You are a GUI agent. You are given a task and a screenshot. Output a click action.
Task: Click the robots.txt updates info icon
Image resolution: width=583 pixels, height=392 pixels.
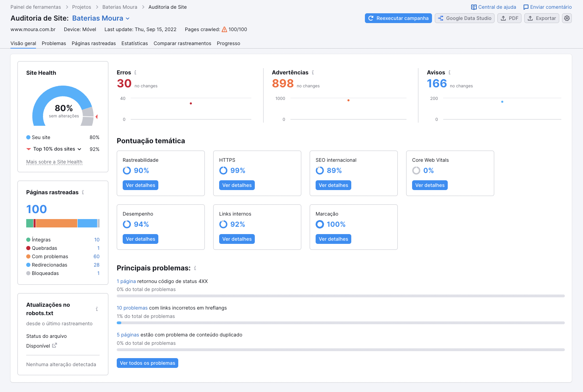(x=97, y=309)
